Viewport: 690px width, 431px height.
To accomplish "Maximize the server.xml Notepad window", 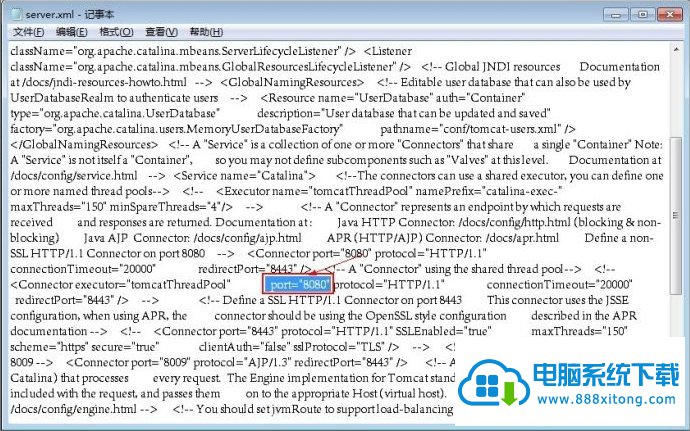I will (x=642, y=15).
